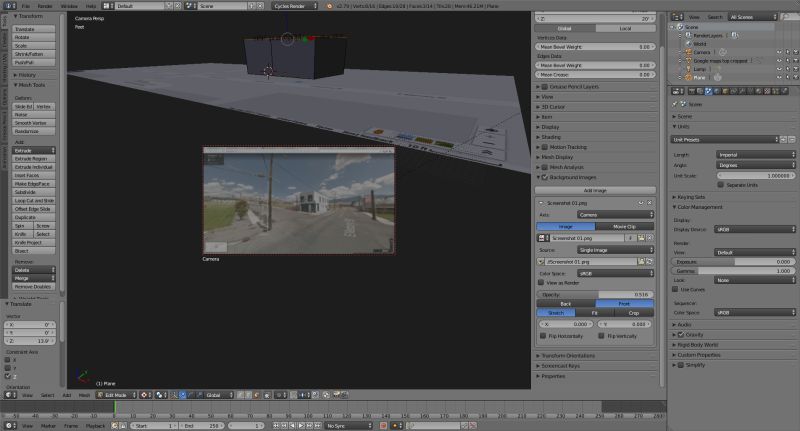Click the Add Image button
This screenshot has width=800, height=431.
(595, 190)
